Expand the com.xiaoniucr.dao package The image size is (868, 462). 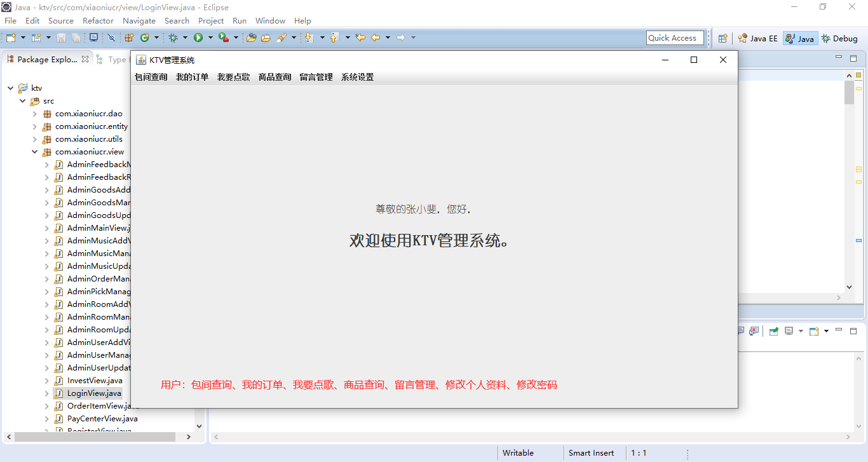(x=35, y=114)
